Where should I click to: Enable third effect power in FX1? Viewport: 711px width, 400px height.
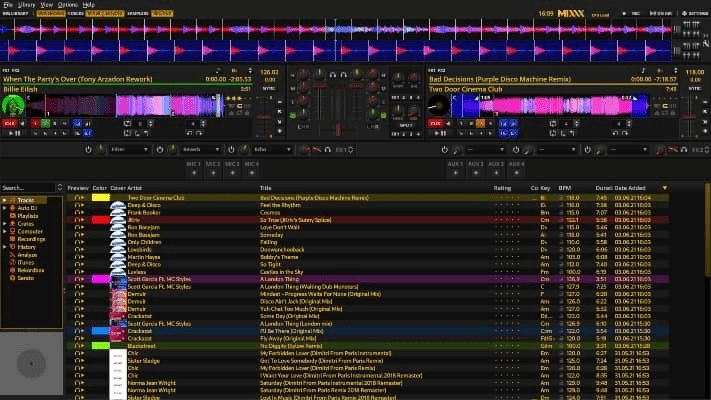pos(231,150)
